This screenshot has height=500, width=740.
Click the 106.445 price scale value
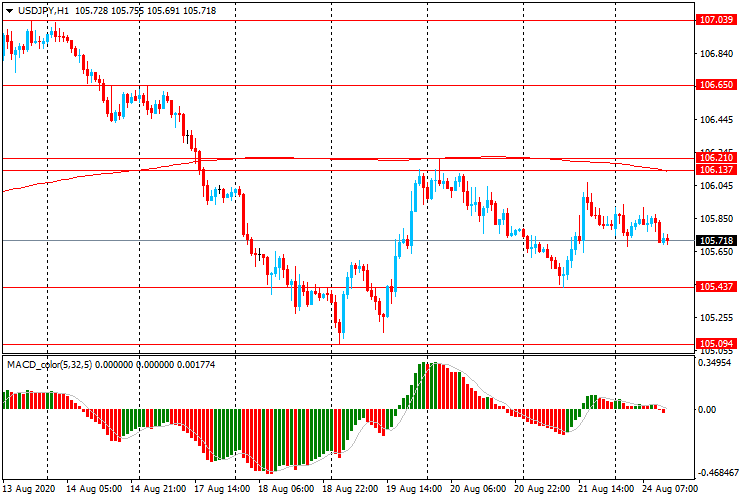tap(716, 120)
